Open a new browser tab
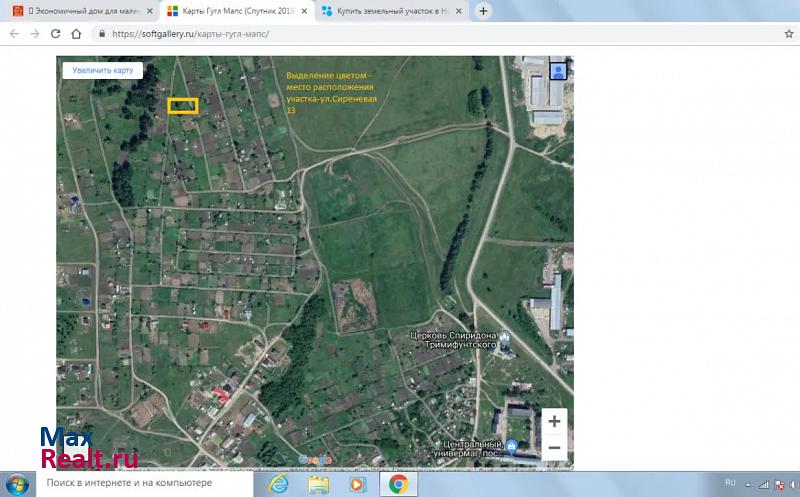This screenshot has height=497, width=800. click(484, 11)
